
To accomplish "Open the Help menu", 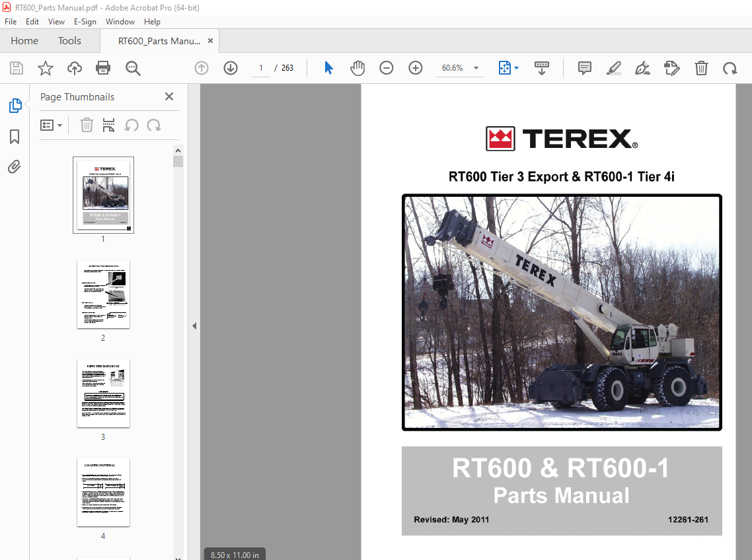I will 152,22.
